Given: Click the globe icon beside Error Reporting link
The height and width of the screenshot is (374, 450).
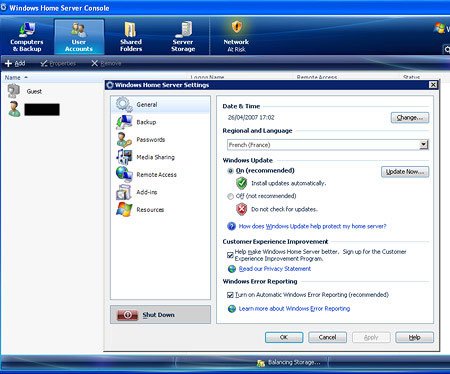Looking at the screenshot, I should coord(232,309).
